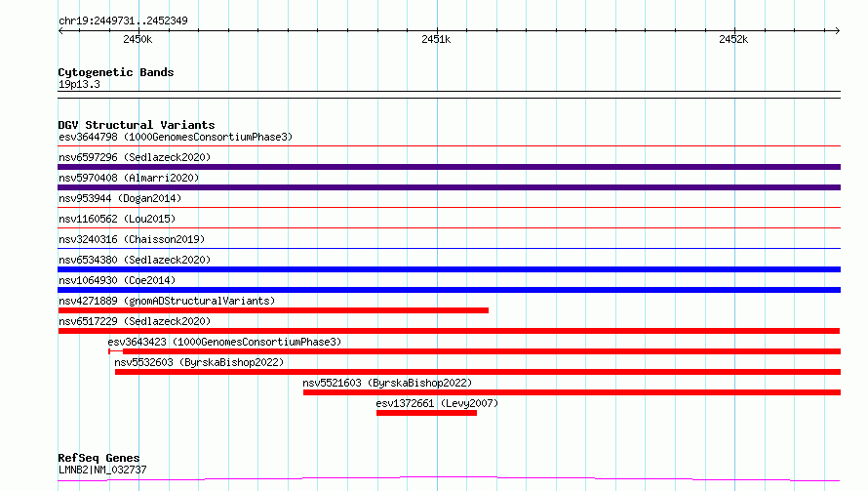Select the thin red line under nsv1160562
Screen dimensions: 868x491
tap(449, 228)
